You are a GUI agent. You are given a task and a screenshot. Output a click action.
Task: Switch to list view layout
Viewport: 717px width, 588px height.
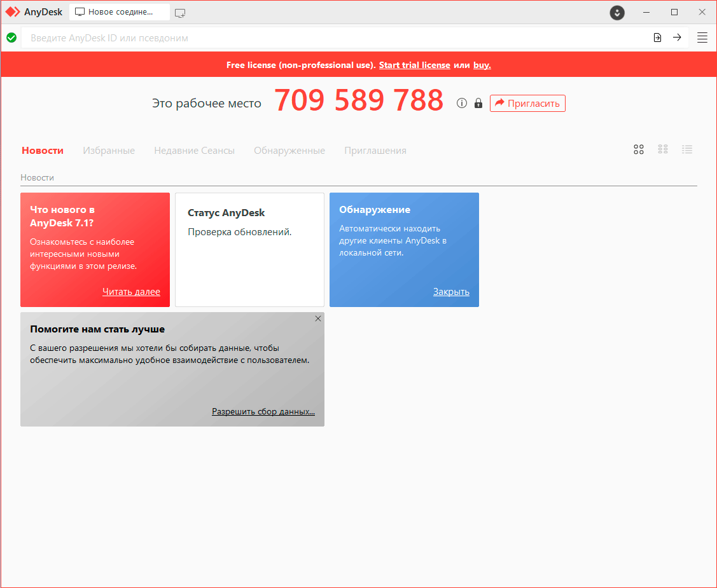click(687, 149)
